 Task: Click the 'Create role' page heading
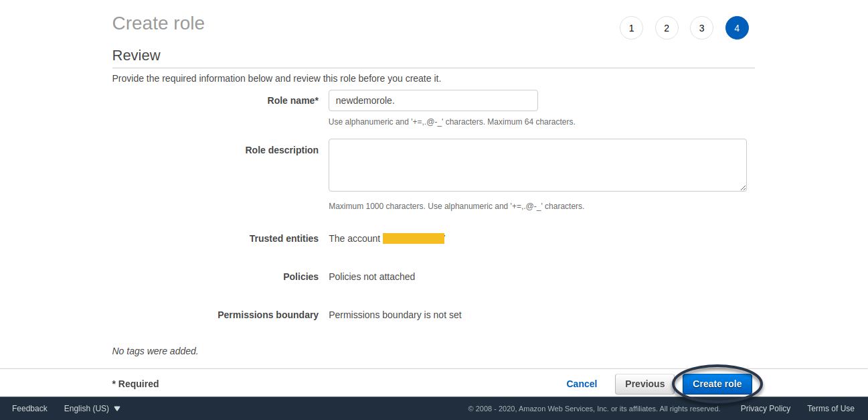tap(159, 23)
